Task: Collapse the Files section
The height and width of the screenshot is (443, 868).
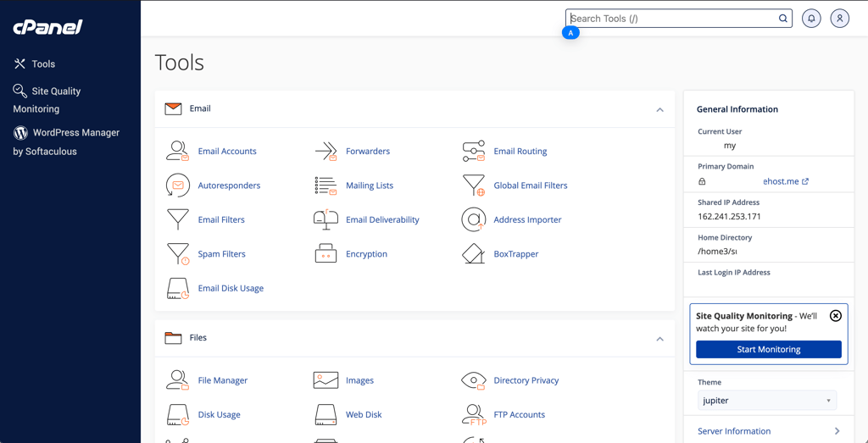Action: pyautogui.click(x=659, y=339)
